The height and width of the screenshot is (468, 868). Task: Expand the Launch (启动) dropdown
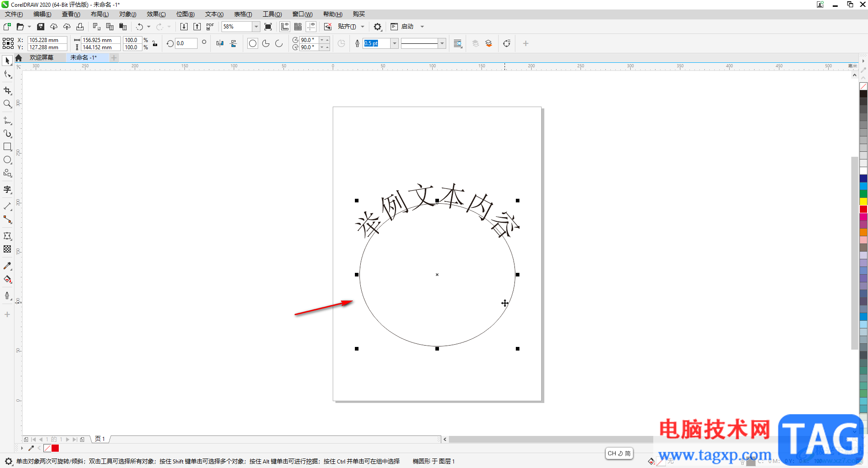pos(422,27)
